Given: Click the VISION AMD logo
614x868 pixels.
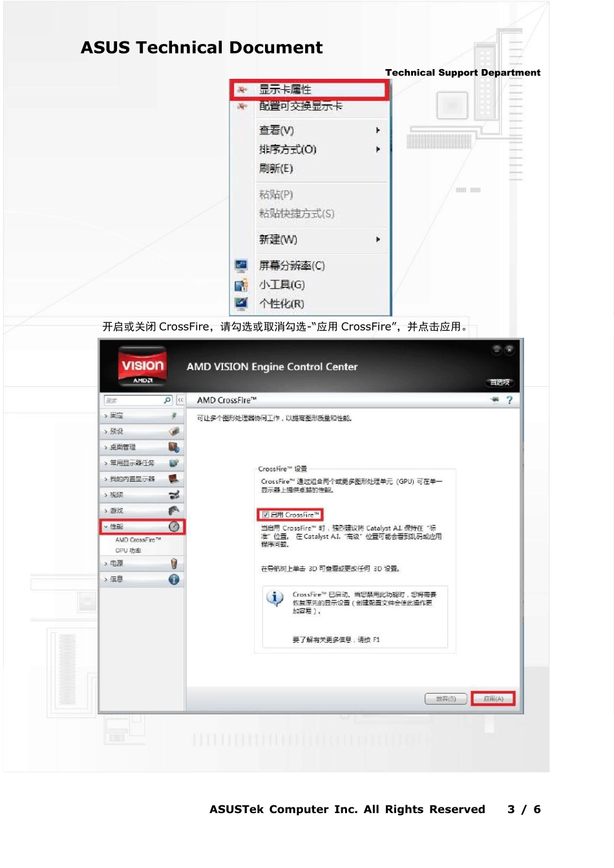Looking at the screenshot, I should (143, 367).
